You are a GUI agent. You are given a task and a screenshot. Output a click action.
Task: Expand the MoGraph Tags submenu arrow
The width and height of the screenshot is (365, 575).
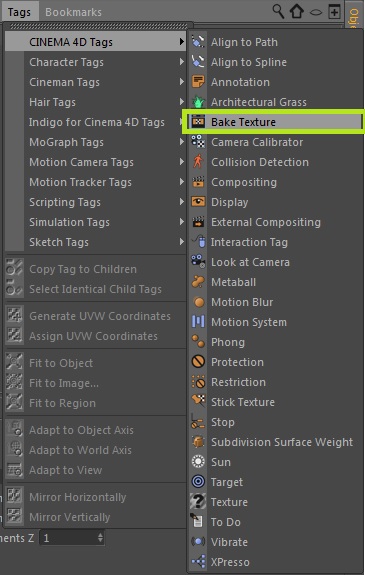click(x=182, y=142)
